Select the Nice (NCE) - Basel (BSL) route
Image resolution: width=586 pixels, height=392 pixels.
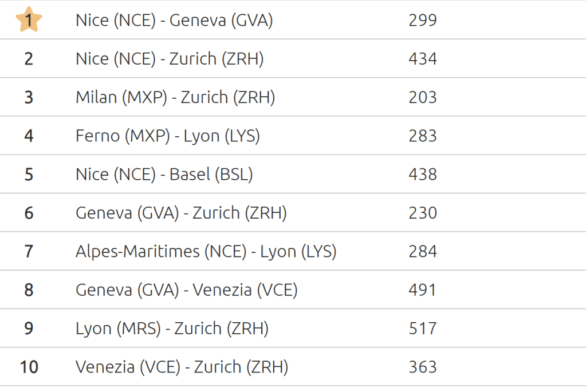coord(164,174)
